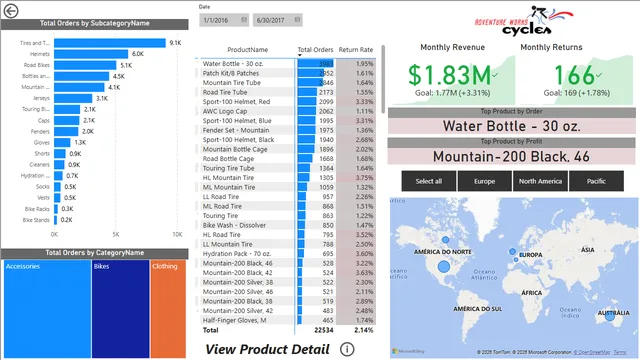
Task: Select the Mountain Tire Tube row
Action: point(288,82)
